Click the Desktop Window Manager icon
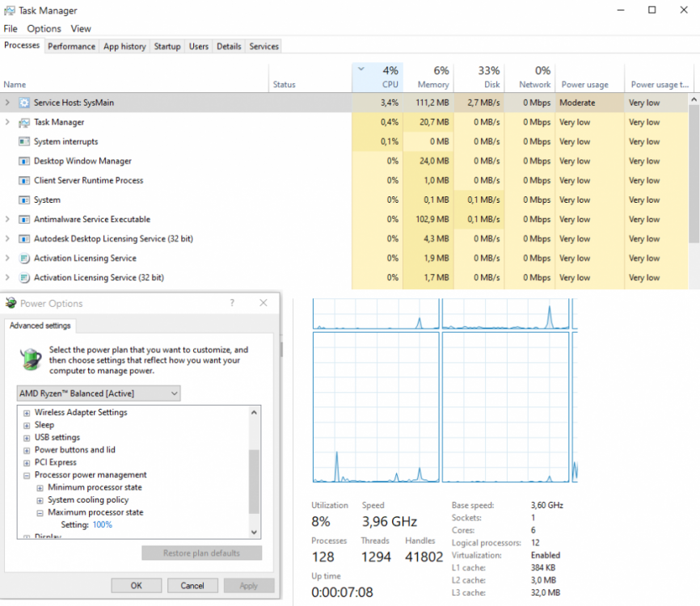Screen dimensions: 700x606 24,161
